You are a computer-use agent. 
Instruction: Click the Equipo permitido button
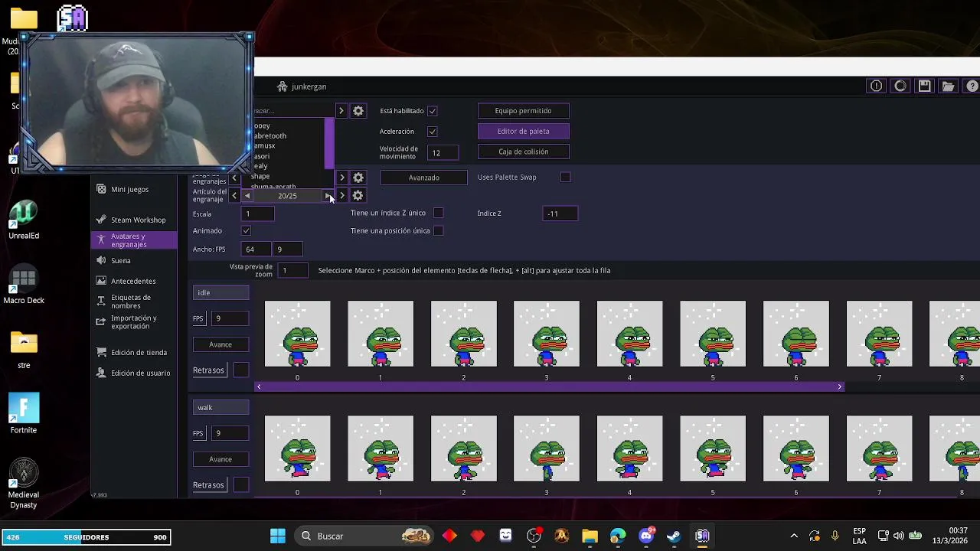523,111
